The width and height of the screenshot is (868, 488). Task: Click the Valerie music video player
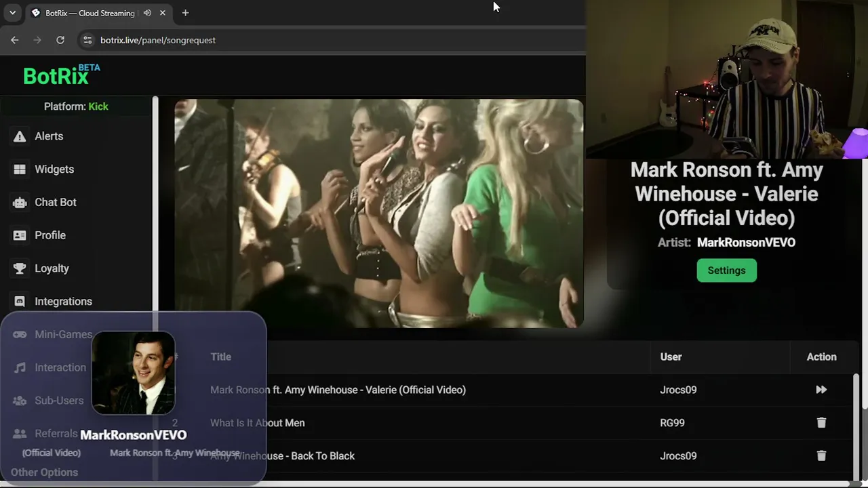[379, 213]
